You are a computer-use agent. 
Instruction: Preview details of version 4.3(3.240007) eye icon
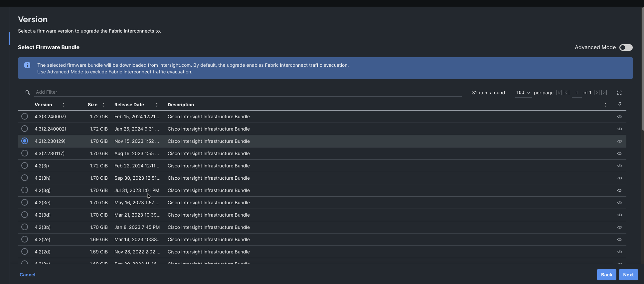coord(619,117)
